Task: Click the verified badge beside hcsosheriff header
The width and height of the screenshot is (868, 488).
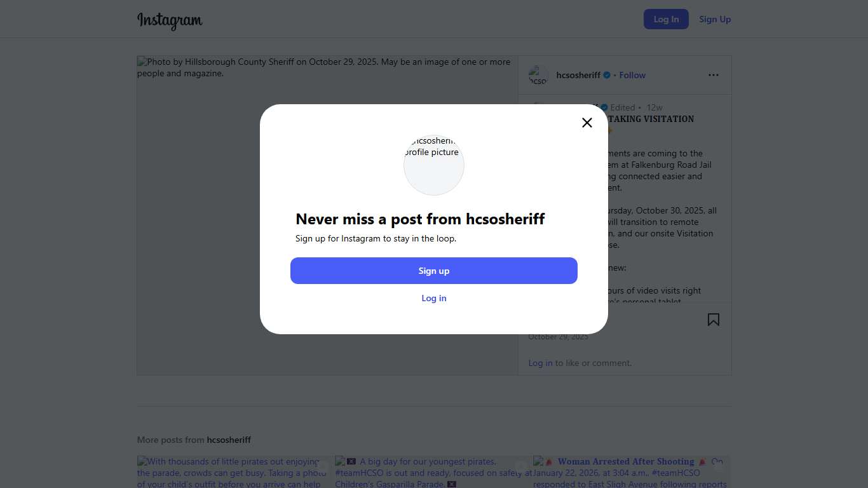Action: [x=607, y=75]
